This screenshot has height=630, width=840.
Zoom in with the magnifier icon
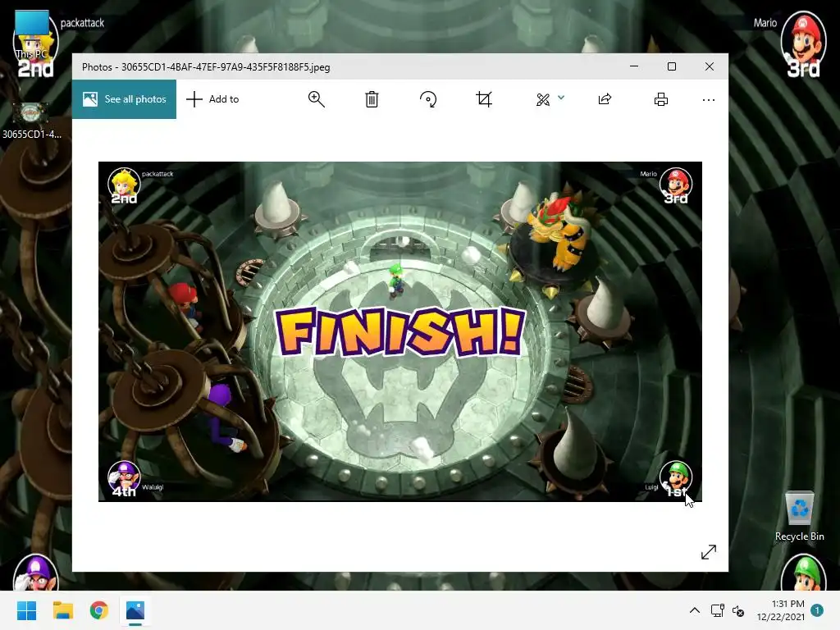317,99
